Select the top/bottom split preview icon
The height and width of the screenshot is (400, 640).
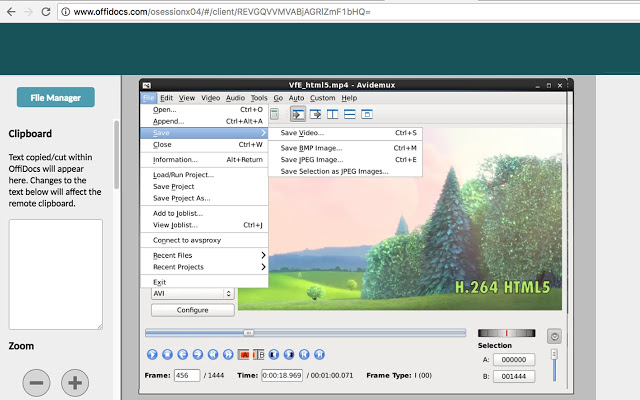(350, 114)
